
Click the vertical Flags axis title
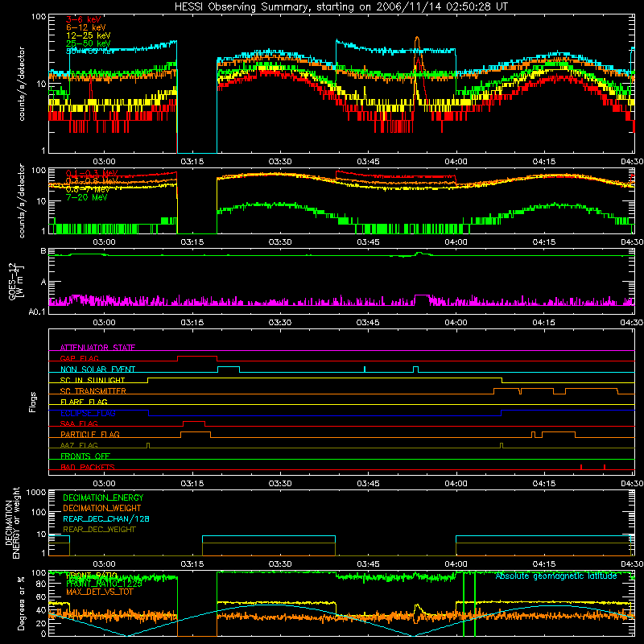[x=33, y=402]
